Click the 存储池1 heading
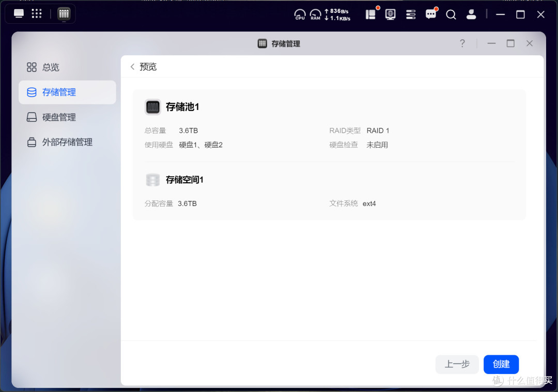 point(182,107)
